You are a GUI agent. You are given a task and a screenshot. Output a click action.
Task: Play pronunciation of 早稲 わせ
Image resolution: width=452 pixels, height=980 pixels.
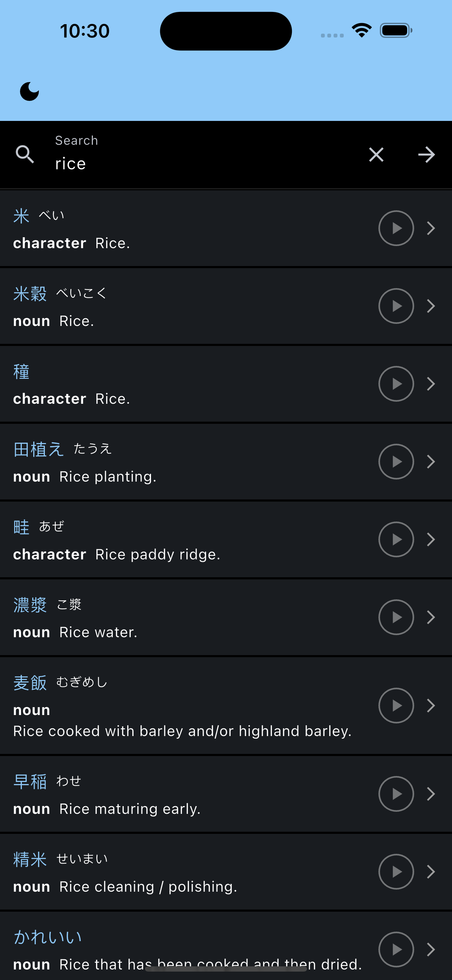[x=396, y=794]
